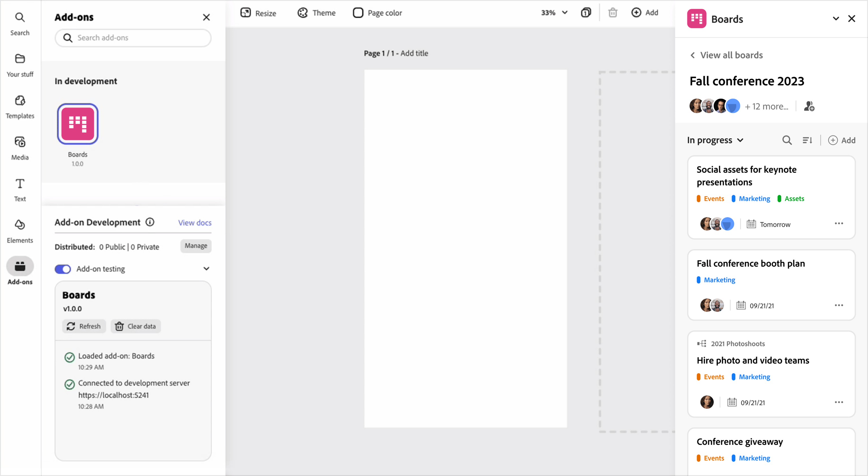
Task: Click the Resize toolbar option
Action: point(258,13)
